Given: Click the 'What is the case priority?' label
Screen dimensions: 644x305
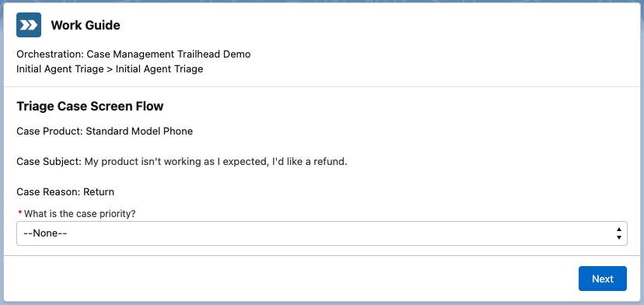Looking at the screenshot, I should (79, 214).
